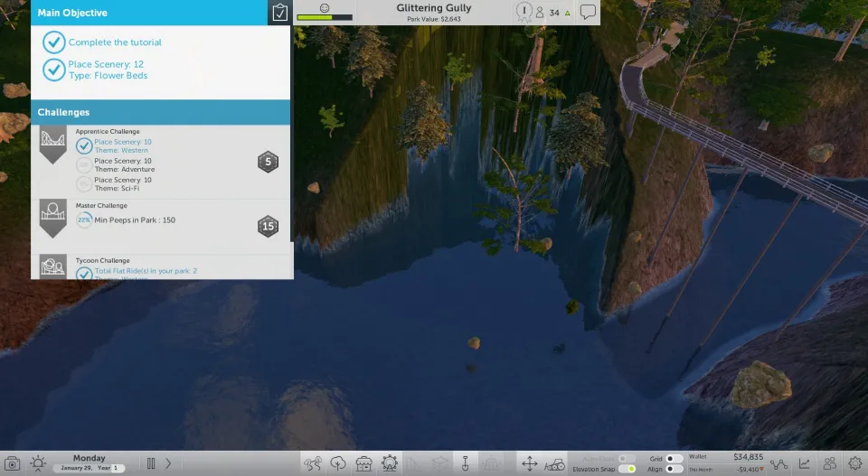The image size is (868, 476).
Task: Open the flat rides Ferris wheel menu
Action: click(390, 463)
